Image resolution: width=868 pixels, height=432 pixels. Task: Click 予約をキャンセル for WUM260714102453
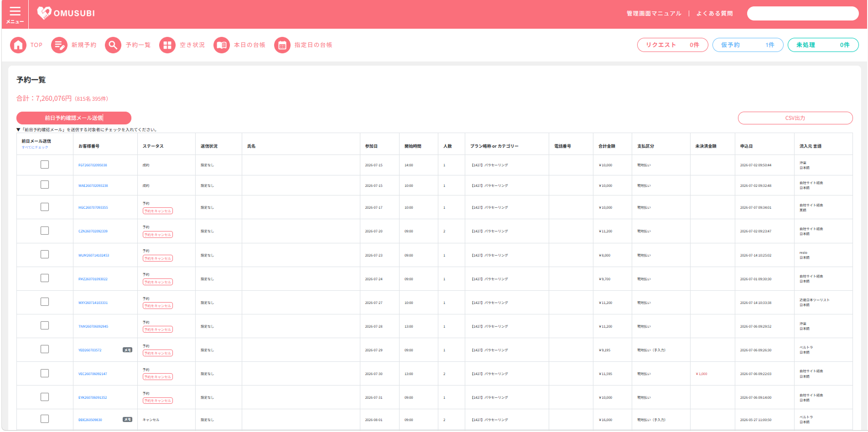point(158,258)
